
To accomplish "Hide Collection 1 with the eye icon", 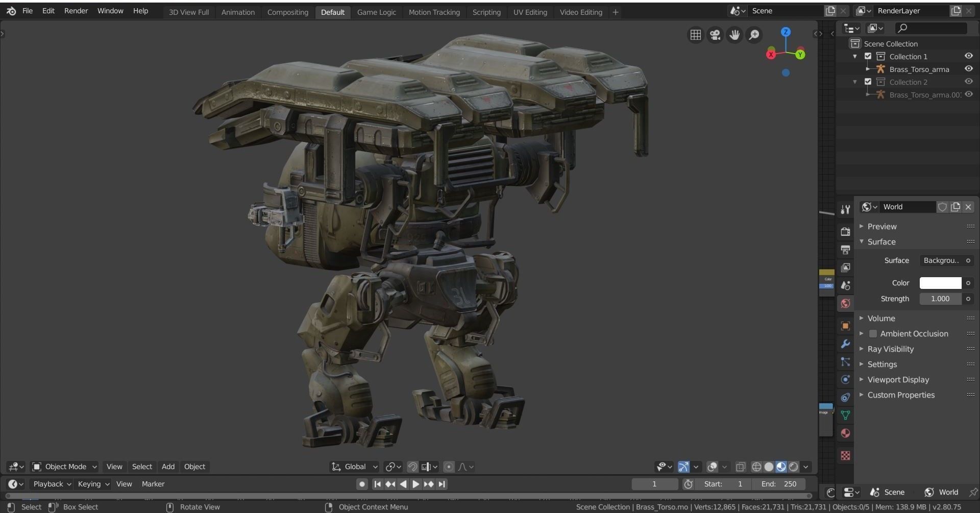I will [x=968, y=56].
